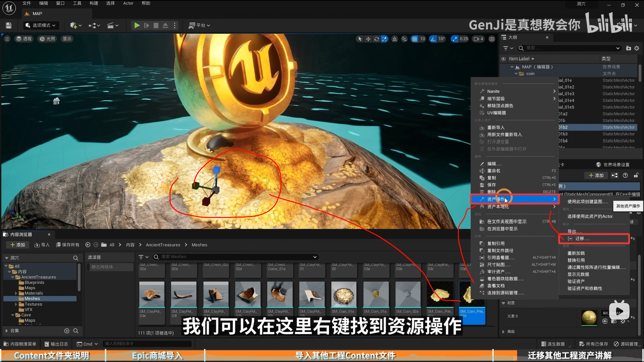The width and height of the screenshot is (644, 362).
Task: Toggle outliner visibility eye column
Action: pos(503,59)
